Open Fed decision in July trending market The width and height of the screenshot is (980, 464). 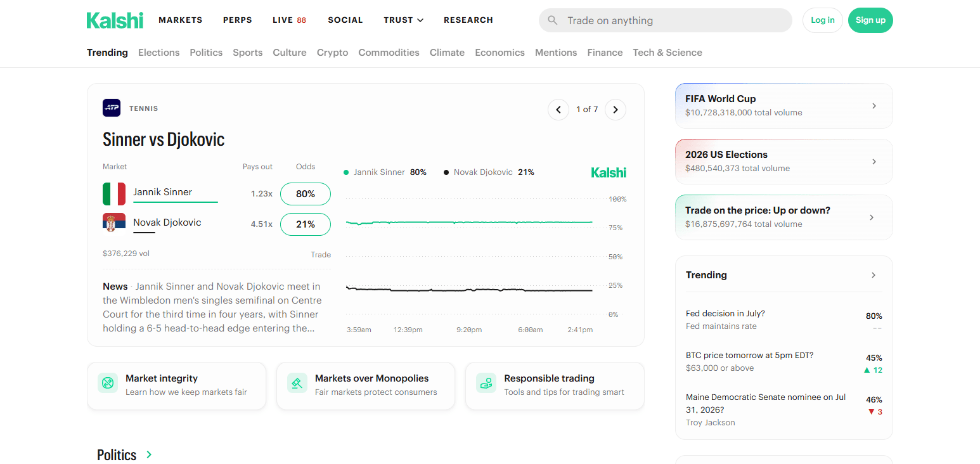point(784,320)
